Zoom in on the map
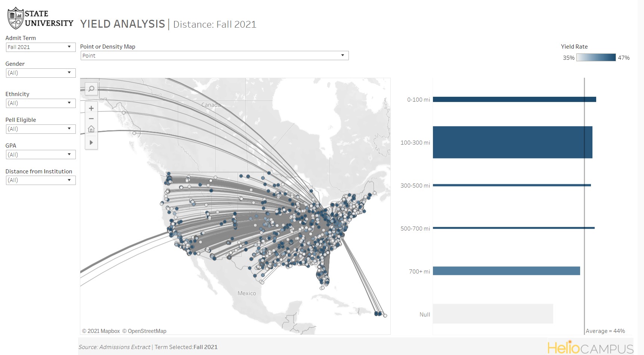Screen dimensions: 644x355 91,108
